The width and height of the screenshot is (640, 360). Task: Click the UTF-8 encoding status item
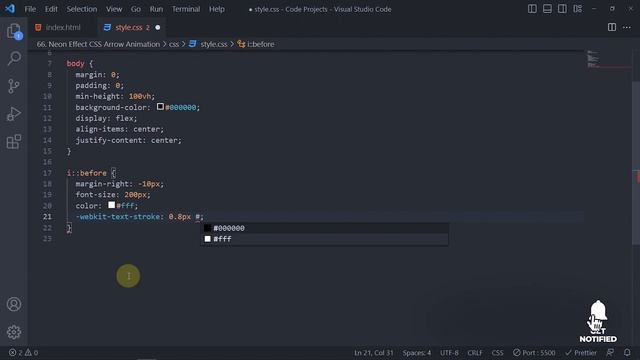[x=449, y=353]
